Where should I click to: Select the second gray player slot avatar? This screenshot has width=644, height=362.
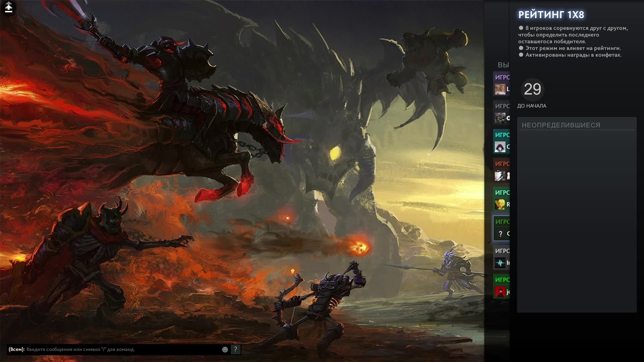[x=500, y=118]
